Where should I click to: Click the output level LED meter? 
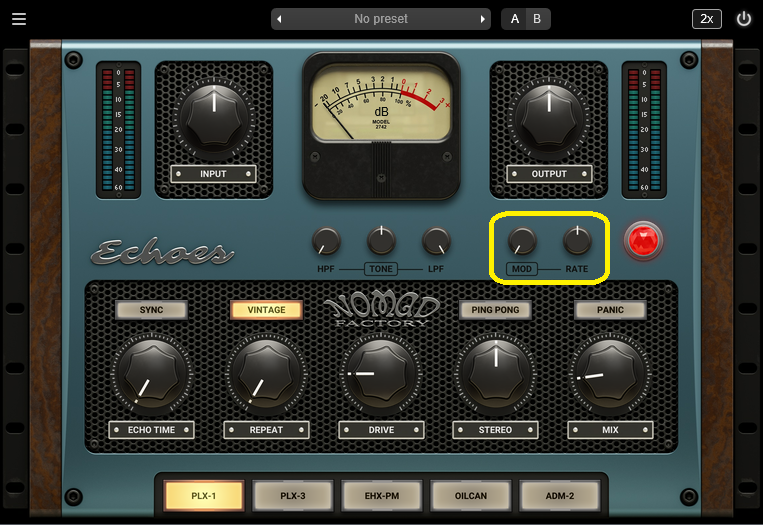tap(644, 130)
